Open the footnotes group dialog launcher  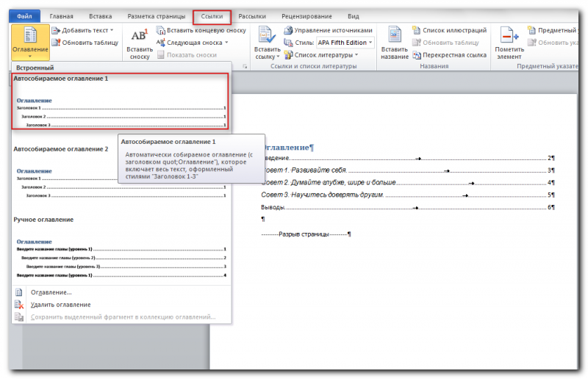tap(245, 66)
